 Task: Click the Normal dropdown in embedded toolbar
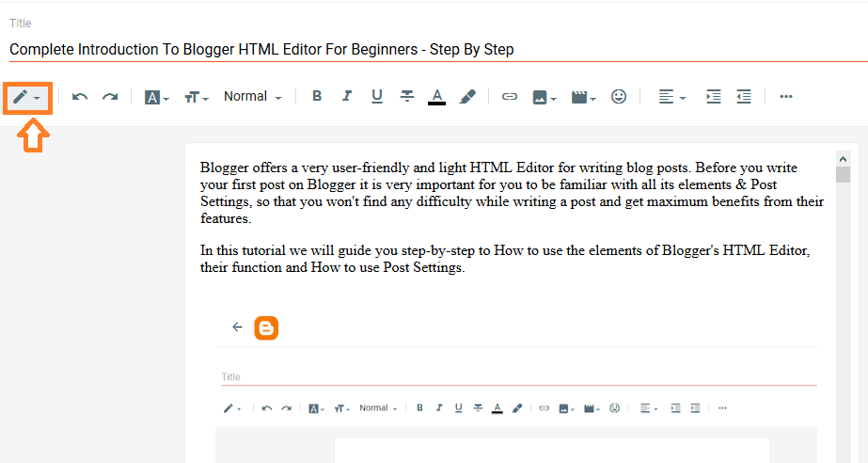[379, 408]
